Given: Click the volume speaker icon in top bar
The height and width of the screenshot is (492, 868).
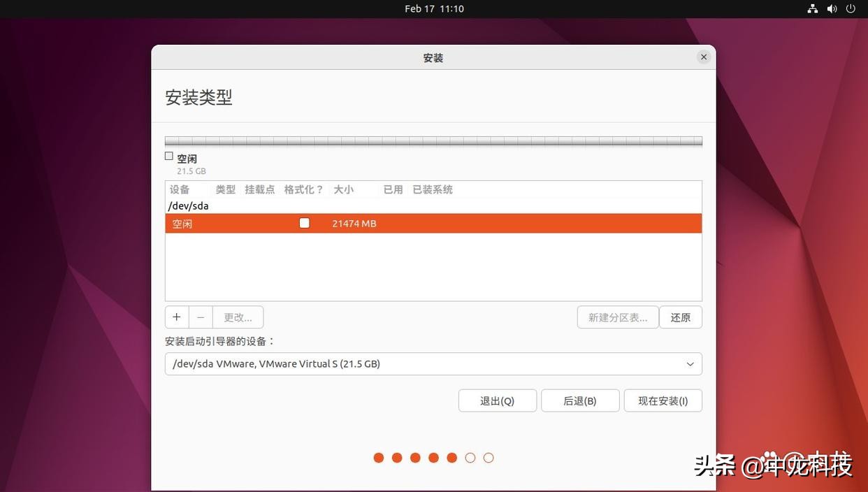Looking at the screenshot, I should coord(831,8).
